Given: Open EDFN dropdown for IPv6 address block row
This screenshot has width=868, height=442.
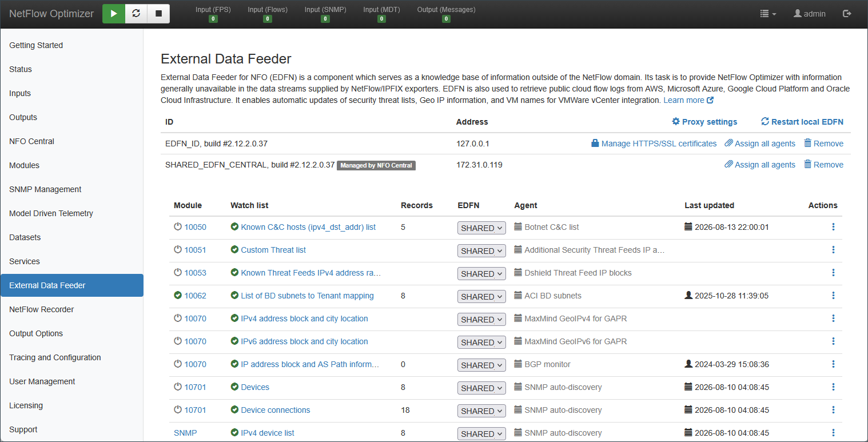Looking at the screenshot, I should coord(481,342).
